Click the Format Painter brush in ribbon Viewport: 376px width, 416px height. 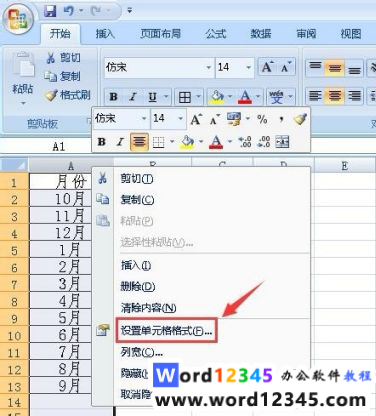[52, 96]
